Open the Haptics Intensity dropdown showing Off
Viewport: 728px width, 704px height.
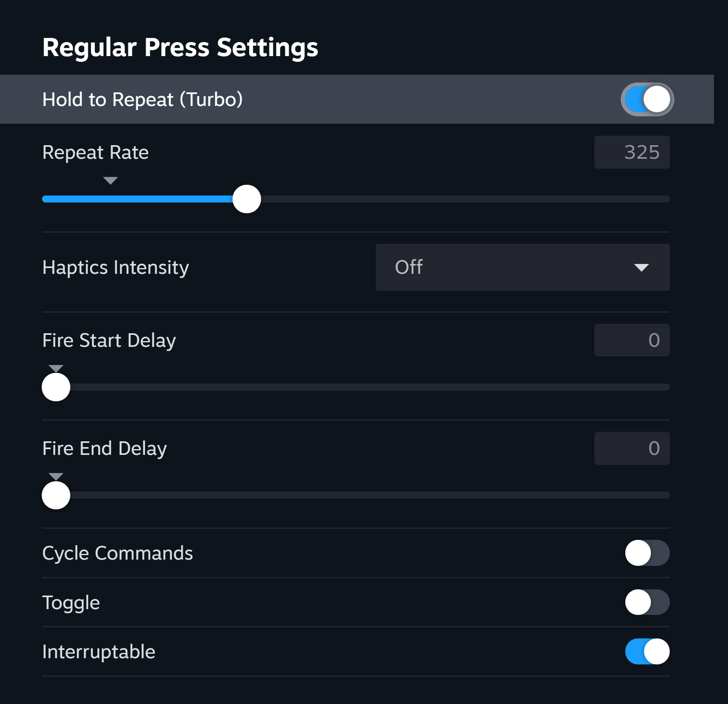[x=522, y=267]
